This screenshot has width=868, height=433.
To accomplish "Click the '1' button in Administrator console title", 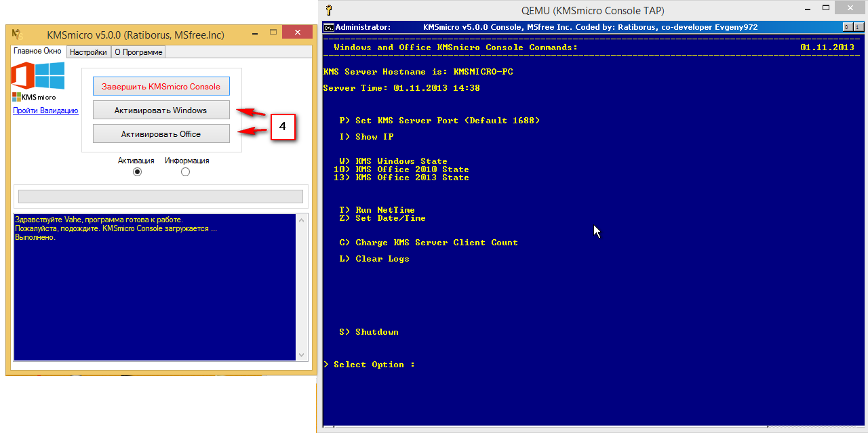I will 858,27.
